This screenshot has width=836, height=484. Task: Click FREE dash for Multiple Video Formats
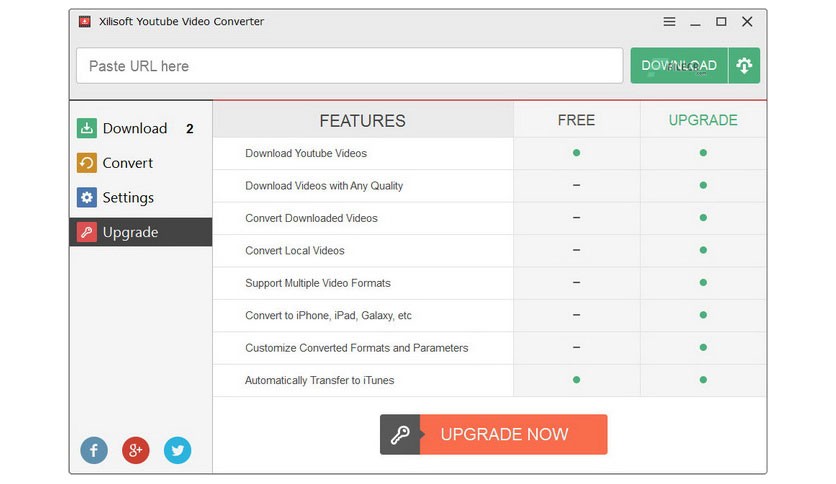click(576, 283)
